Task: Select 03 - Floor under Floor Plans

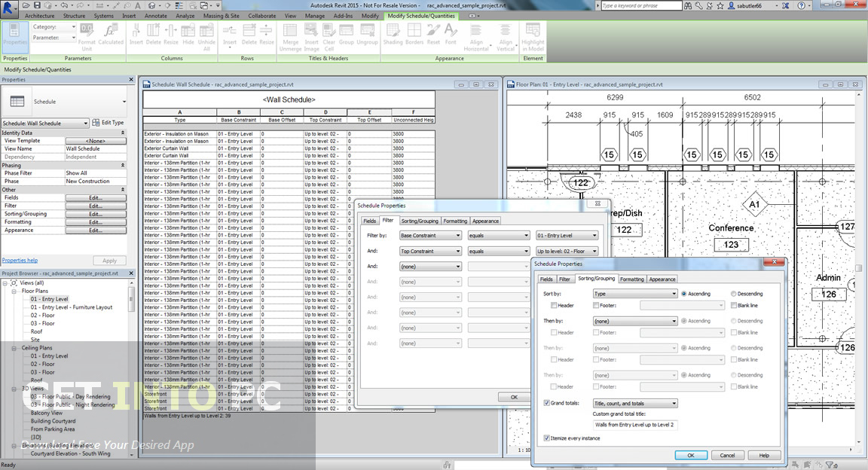Action: click(43, 323)
